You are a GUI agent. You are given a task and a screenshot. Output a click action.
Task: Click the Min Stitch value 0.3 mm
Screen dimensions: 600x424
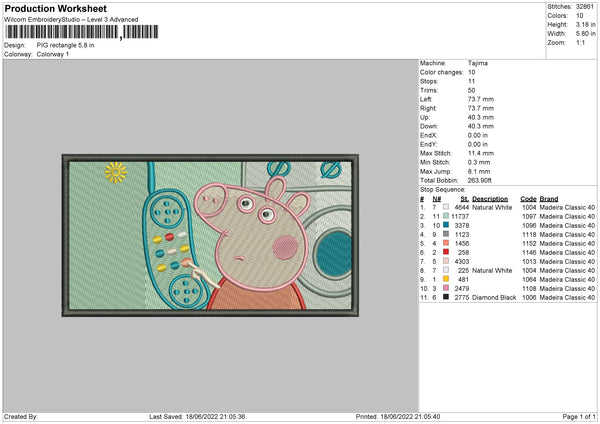[x=479, y=162]
